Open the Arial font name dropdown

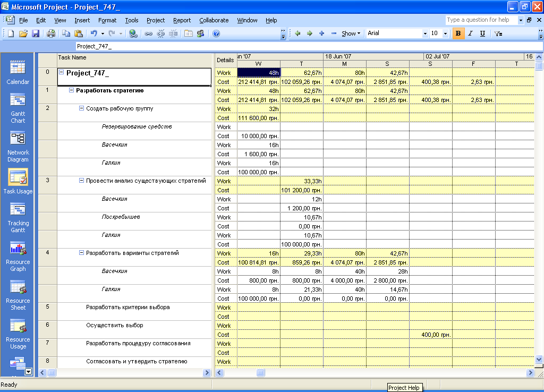(x=425, y=33)
